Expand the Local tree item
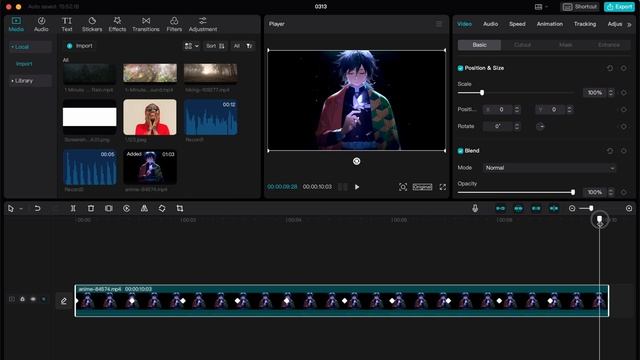 coord(30,47)
